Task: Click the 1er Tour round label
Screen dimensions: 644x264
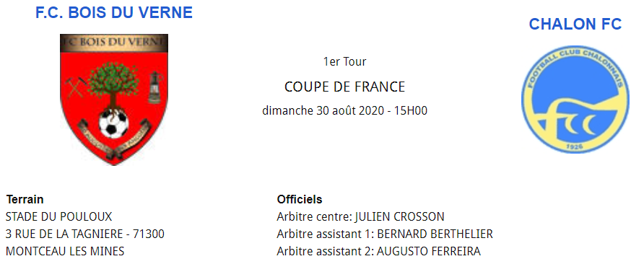Action: [x=344, y=61]
